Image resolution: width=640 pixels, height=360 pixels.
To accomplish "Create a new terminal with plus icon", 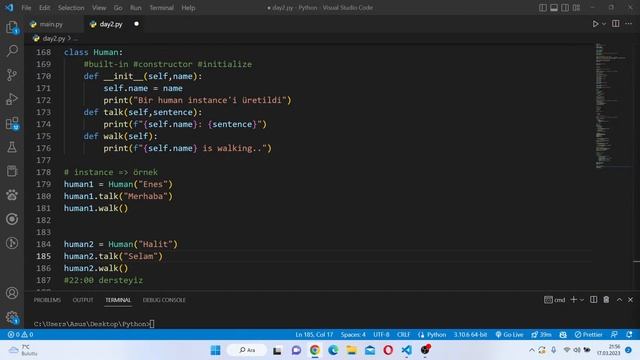I will coord(573,300).
